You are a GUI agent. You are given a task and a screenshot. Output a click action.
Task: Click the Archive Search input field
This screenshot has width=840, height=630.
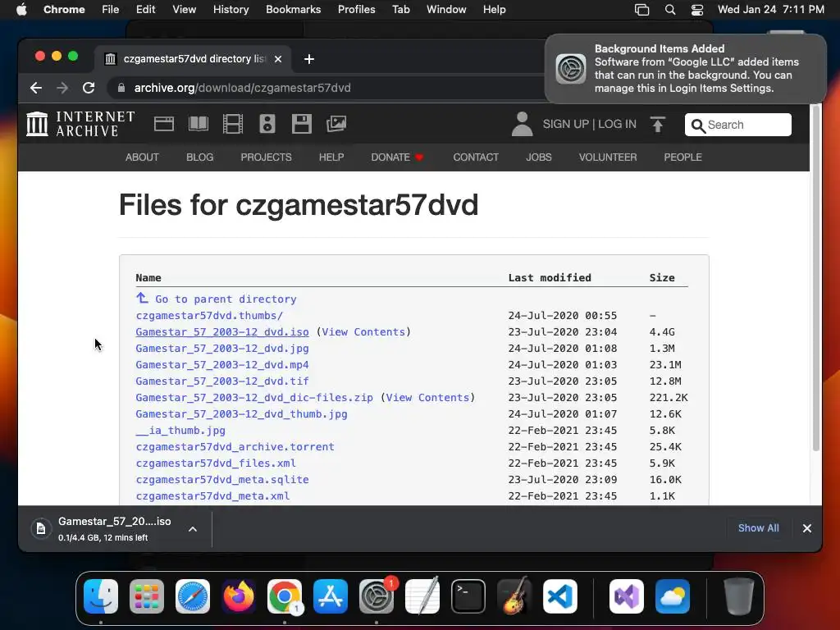(737, 125)
